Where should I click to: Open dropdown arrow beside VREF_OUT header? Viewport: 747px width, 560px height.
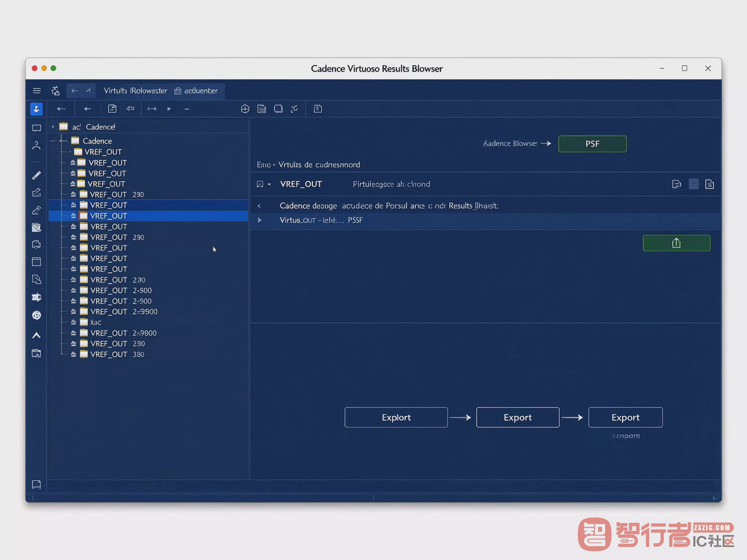point(269,184)
